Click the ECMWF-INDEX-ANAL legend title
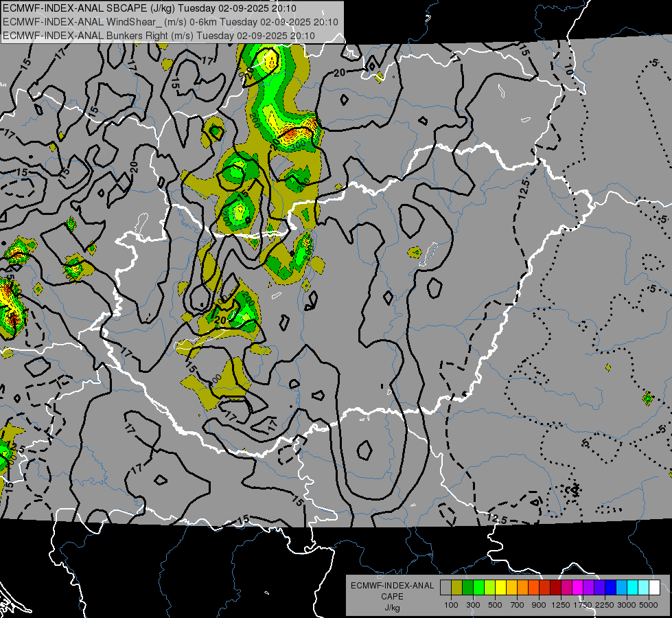Image resolution: width=672 pixels, height=618 pixels. [x=392, y=586]
